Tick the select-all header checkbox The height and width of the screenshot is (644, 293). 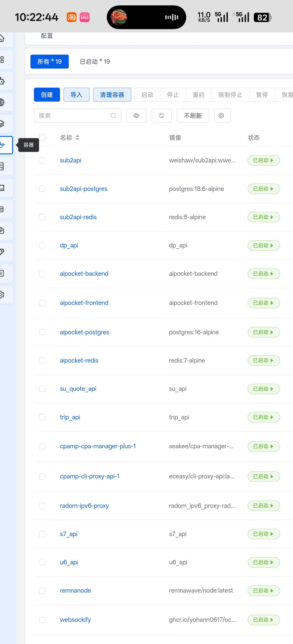point(42,138)
